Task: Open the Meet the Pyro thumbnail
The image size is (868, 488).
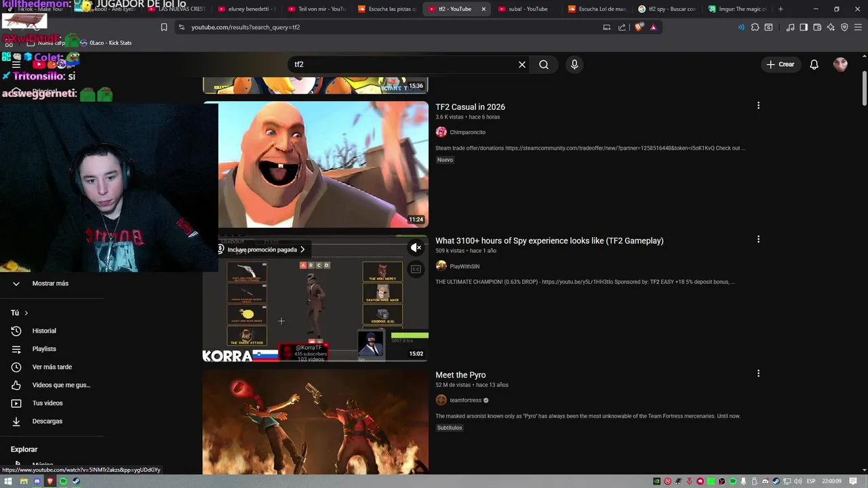Action: tap(315, 421)
